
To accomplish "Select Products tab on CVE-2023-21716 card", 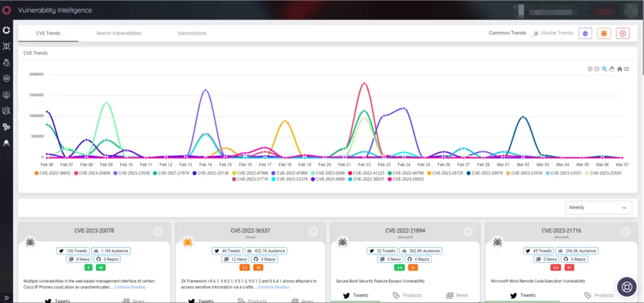I will (x=599, y=295).
